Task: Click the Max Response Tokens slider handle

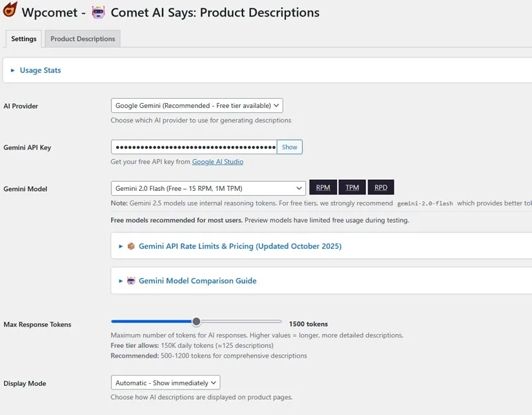Action: point(196,322)
